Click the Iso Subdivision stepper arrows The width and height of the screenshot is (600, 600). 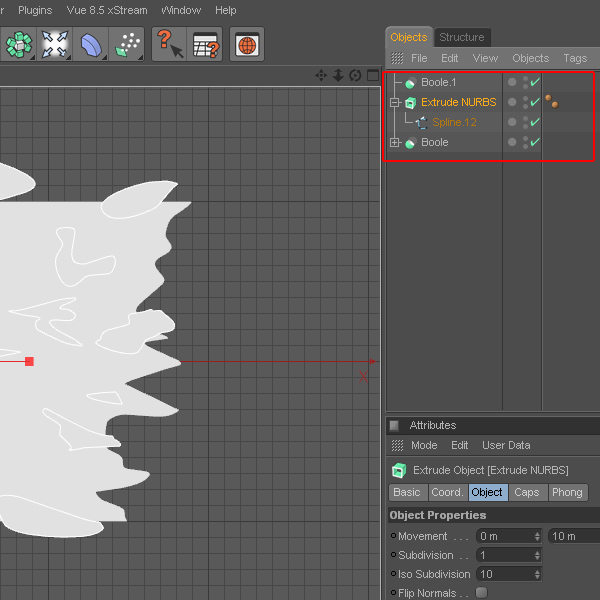(537, 574)
